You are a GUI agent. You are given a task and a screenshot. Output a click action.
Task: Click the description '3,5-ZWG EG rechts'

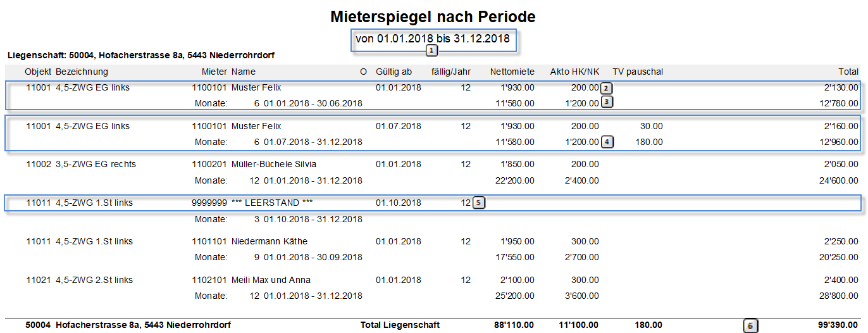pyautogui.click(x=96, y=164)
